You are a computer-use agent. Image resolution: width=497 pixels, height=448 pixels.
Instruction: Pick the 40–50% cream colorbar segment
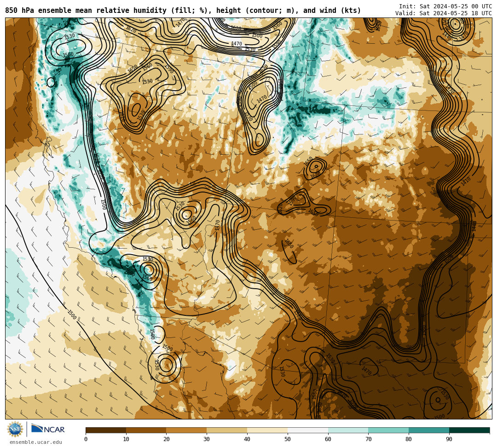267,430
